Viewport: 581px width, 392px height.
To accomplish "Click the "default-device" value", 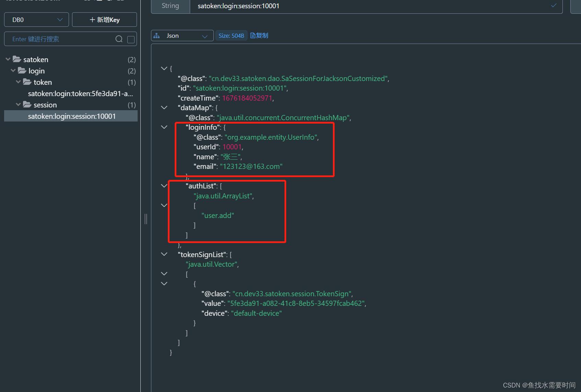I will click(x=257, y=313).
